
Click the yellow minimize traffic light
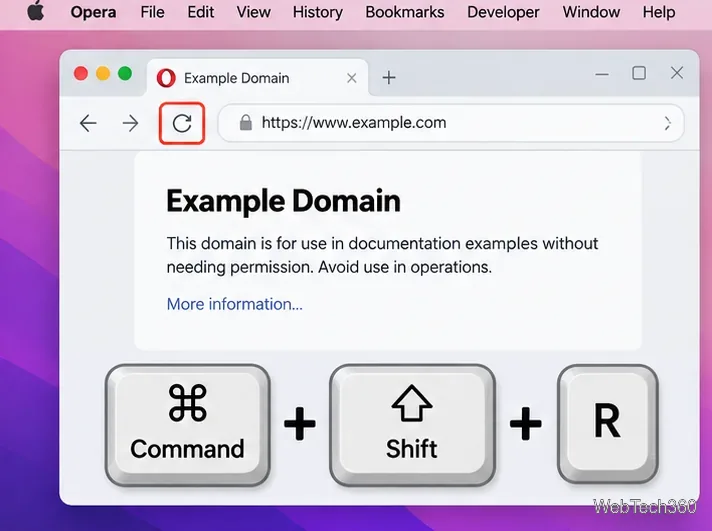pos(103,73)
